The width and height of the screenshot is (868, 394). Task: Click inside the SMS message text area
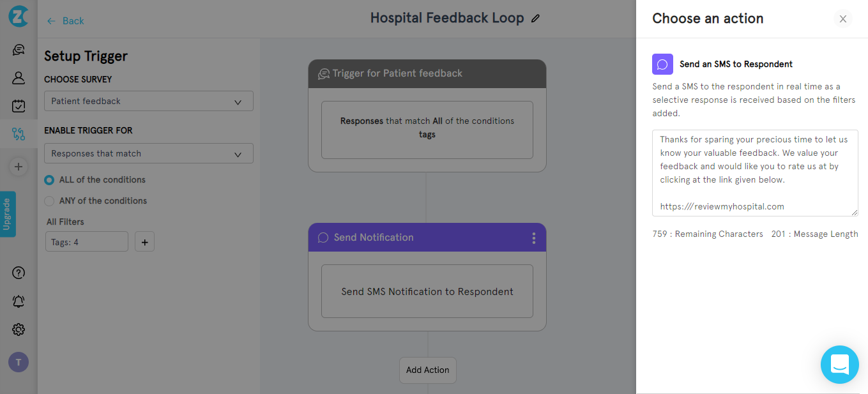pyautogui.click(x=755, y=173)
